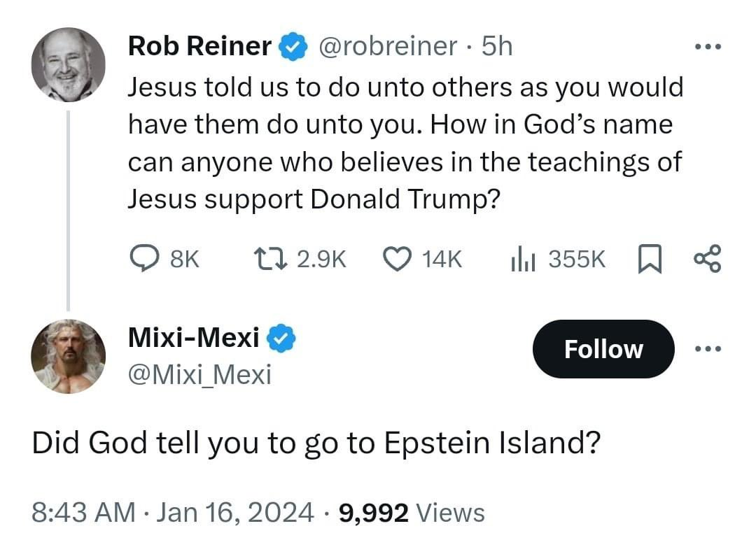The image size is (756, 554).
Task: Reply to Rob Reiner's tweet via comment icon
Action: pyautogui.click(x=146, y=259)
